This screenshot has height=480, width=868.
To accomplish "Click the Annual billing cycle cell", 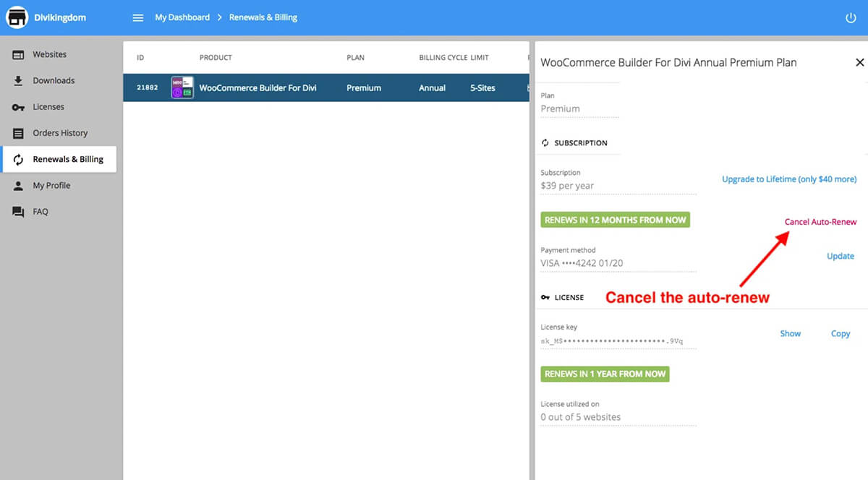I will tap(432, 87).
